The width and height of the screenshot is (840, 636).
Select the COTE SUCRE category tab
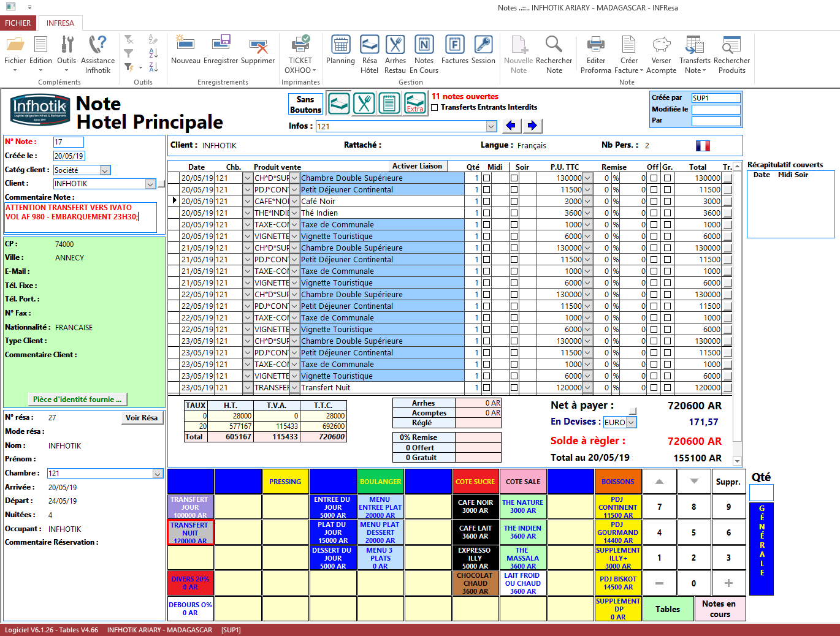tap(475, 482)
